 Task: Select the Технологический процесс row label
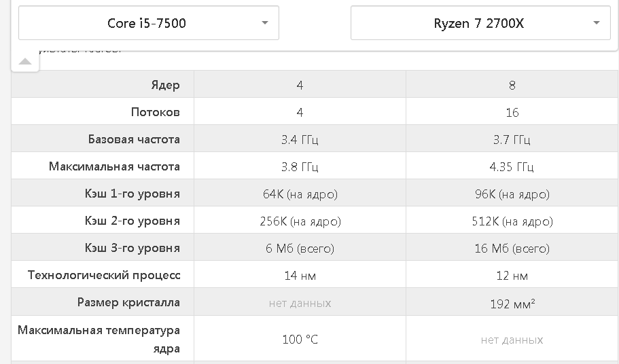(104, 275)
